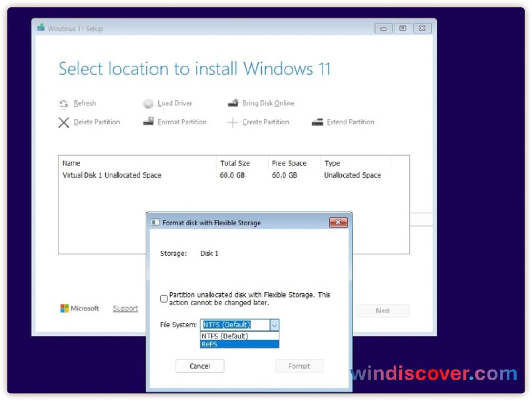This screenshot has width=532, height=403.
Task: Click the 60.0 GB total size cell
Action: click(232, 176)
